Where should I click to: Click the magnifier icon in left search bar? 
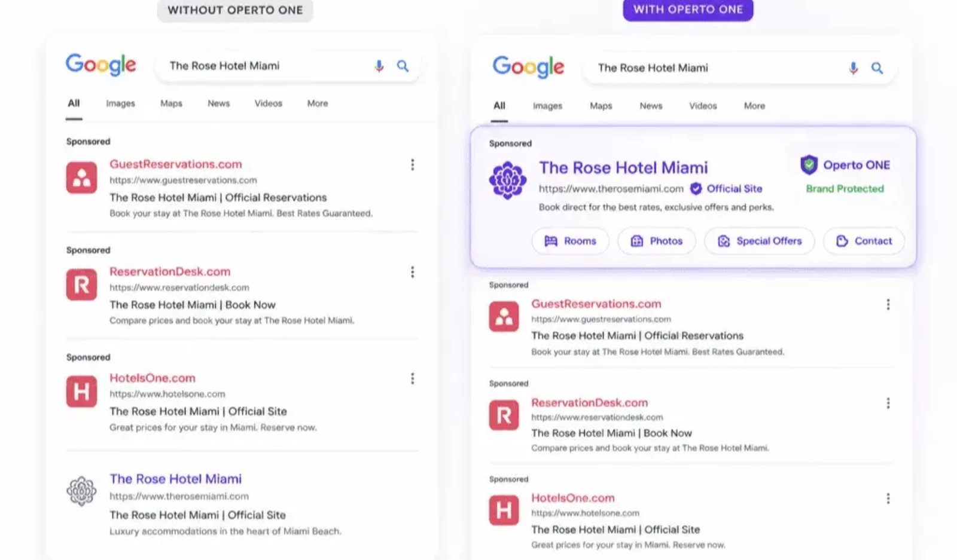(x=403, y=66)
